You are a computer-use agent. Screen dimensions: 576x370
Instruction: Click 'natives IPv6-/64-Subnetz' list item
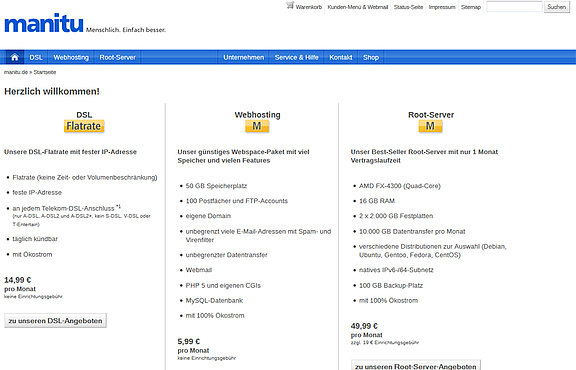[396, 270]
